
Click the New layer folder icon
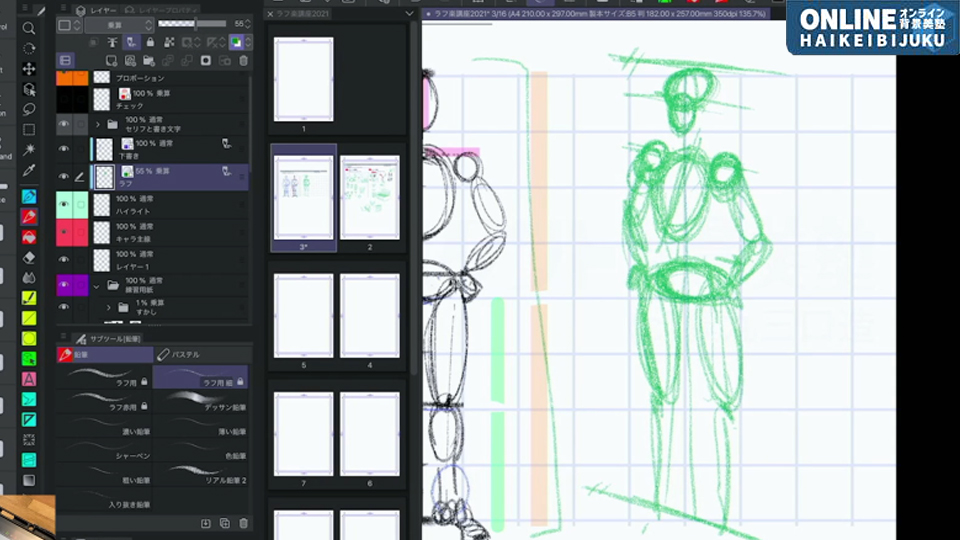pyautogui.click(x=149, y=61)
